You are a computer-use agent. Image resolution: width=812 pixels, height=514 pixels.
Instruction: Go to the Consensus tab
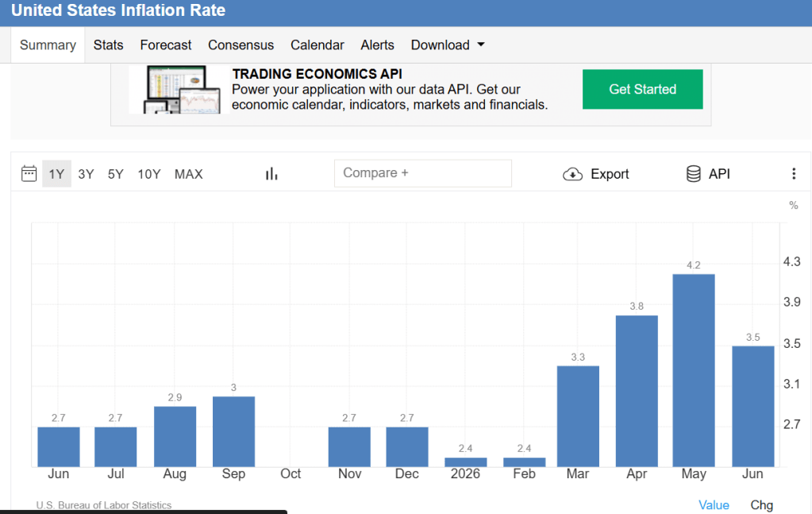pos(241,45)
